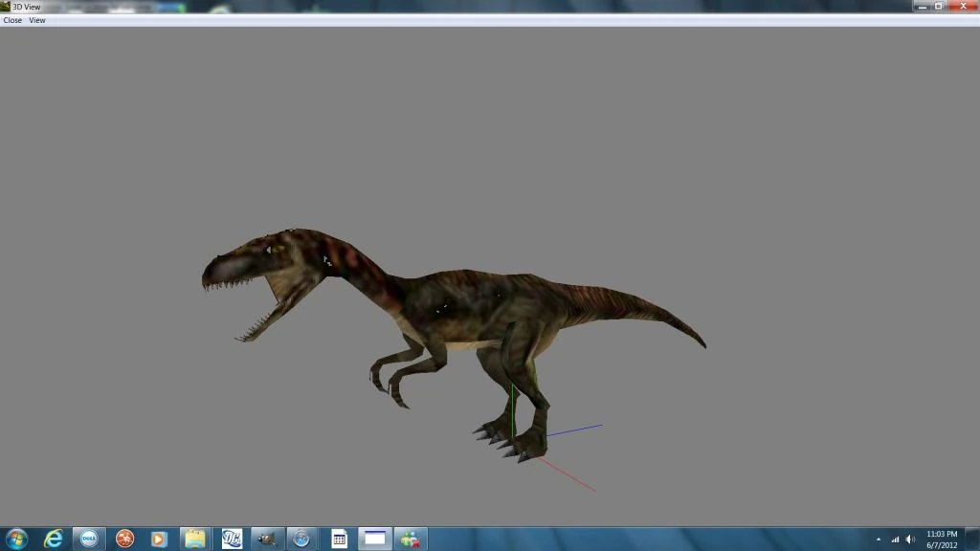This screenshot has height=551, width=980.
Task: Open Windows Explorer folder on the taskbar
Action: tap(194, 539)
